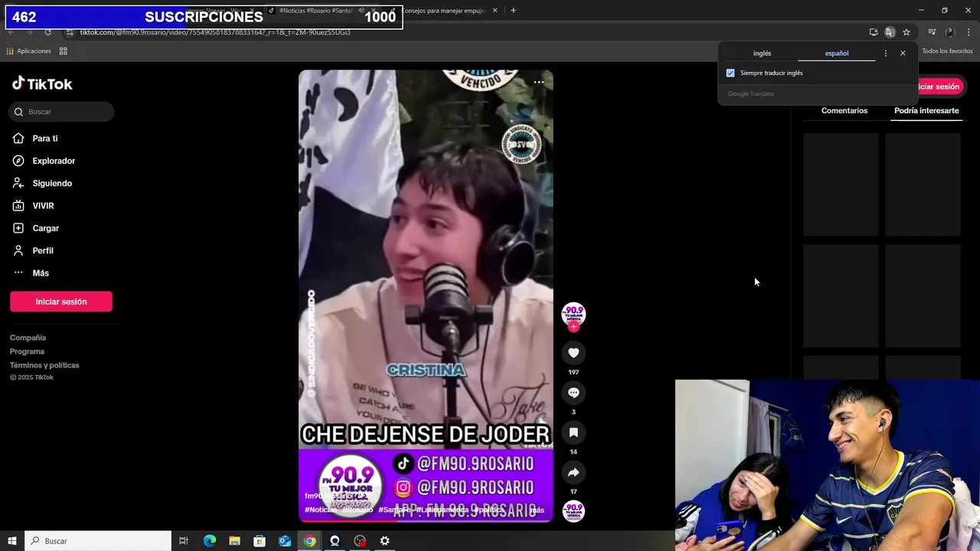The height and width of the screenshot is (551, 980).
Task: Click the address bar URL
Action: coord(215,32)
